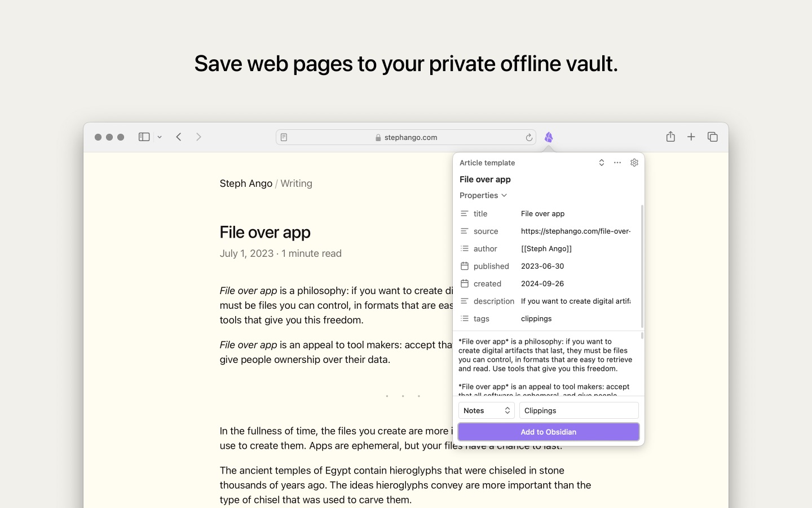Click the July 1, 2023 date text
Screen dimensions: 812x508
point(246,253)
